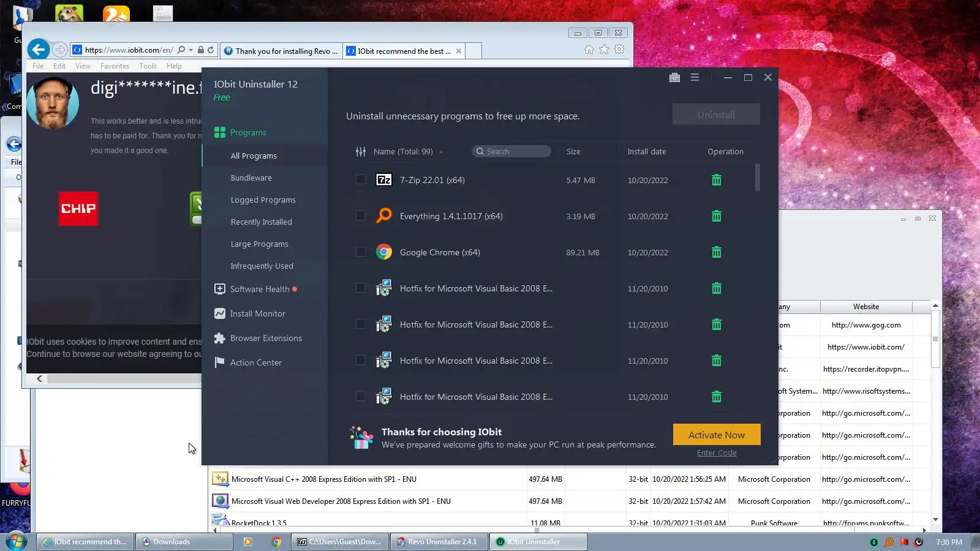
Task: Show Infrequently Used programs
Action: (x=262, y=266)
